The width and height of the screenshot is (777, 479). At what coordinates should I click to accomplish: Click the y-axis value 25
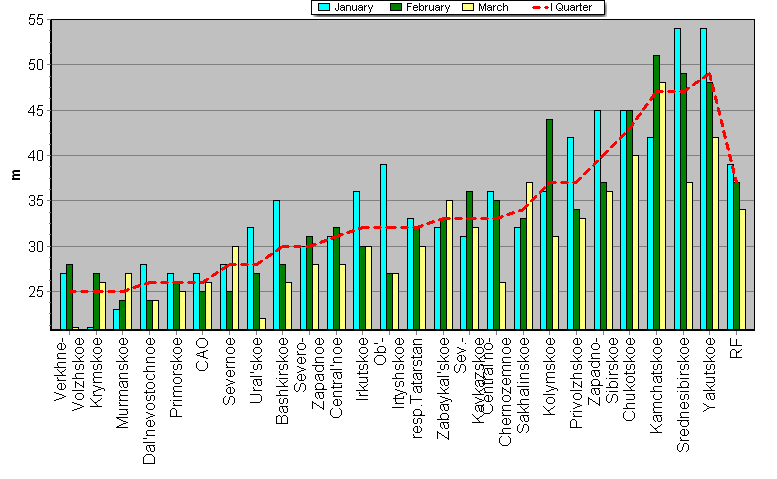pyautogui.click(x=37, y=292)
